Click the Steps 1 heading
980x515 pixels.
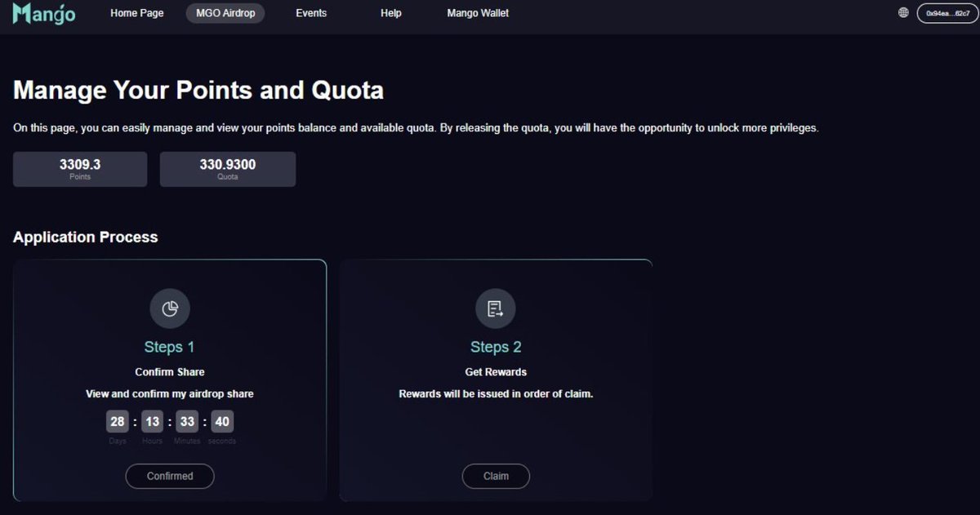click(170, 347)
